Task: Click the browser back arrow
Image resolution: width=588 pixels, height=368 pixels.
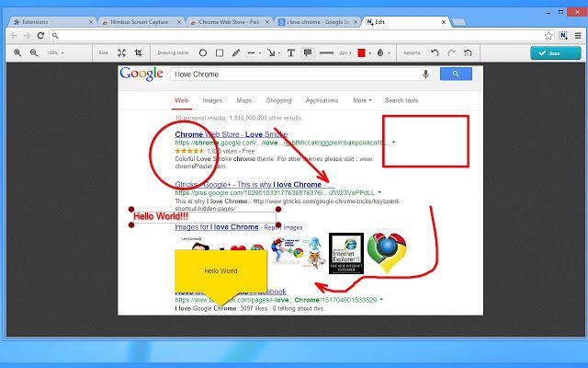Action: (x=14, y=36)
